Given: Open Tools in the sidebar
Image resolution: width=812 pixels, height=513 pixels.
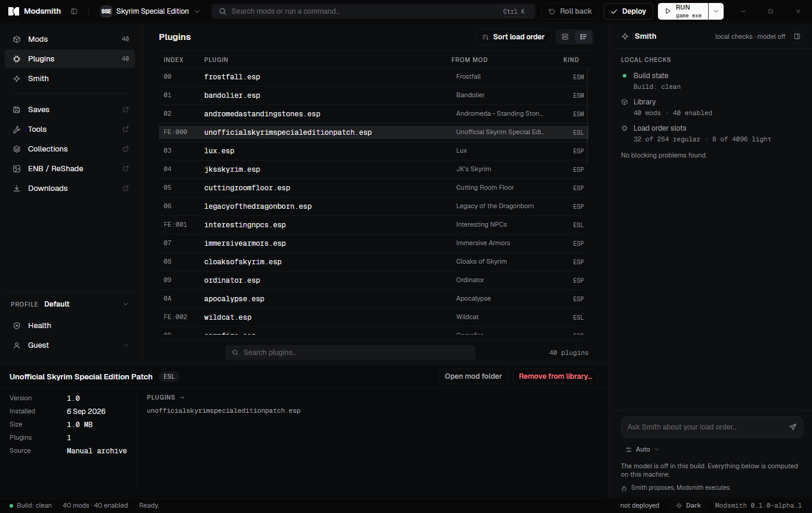Looking at the screenshot, I should 70,129.
